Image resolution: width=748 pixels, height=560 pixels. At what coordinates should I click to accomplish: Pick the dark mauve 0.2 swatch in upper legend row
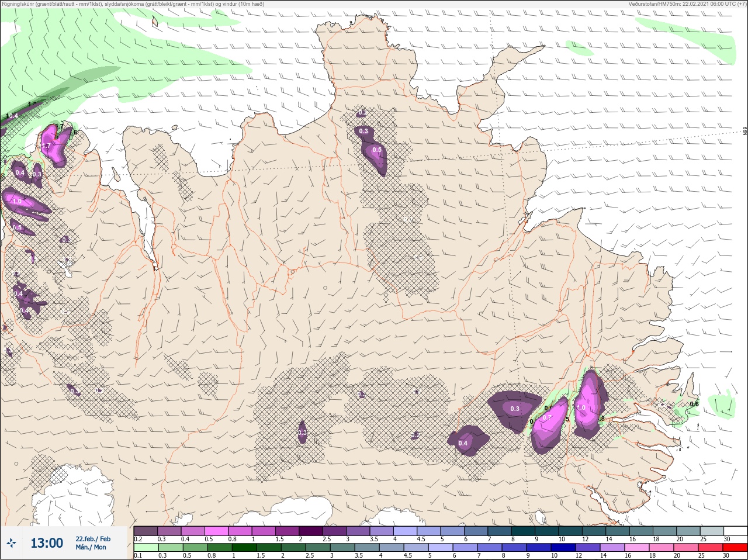[146, 531]
